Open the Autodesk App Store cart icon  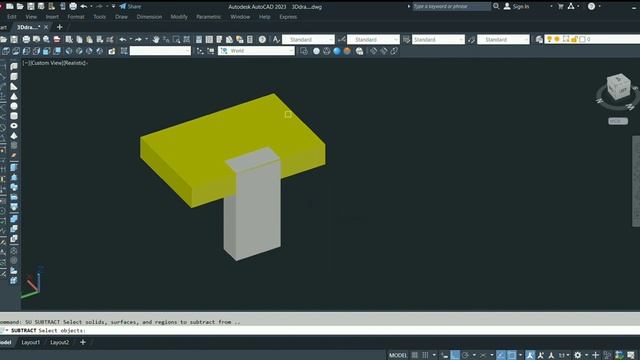(x=560, y=6)
